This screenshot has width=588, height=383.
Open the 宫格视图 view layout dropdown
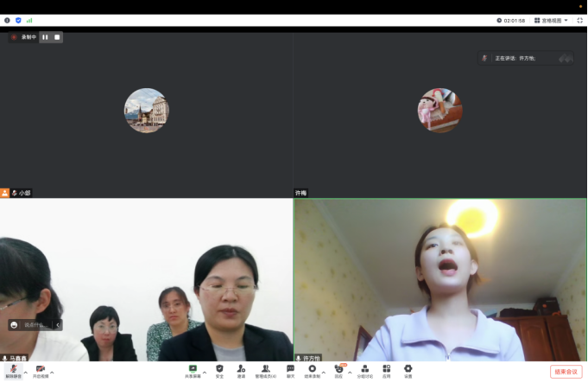click(x=551, y=20)
